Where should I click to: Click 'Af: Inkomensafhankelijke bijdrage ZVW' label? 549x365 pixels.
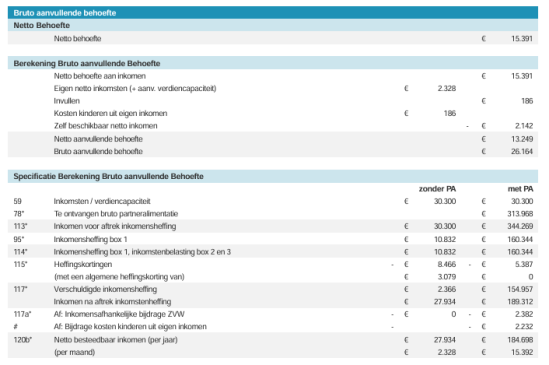(119, 314)
